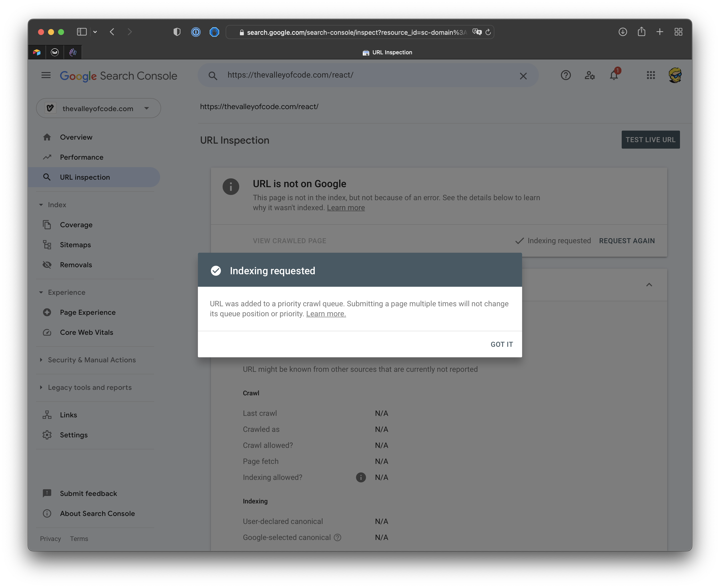
Task: Click the hamburger main menu icon
Action: click(46, 75)
